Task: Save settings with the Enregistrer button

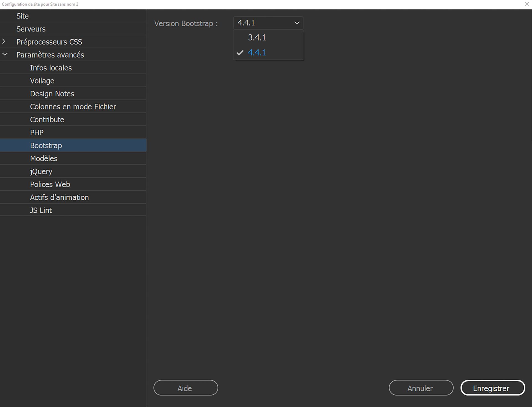Action: tap(493, 388)
